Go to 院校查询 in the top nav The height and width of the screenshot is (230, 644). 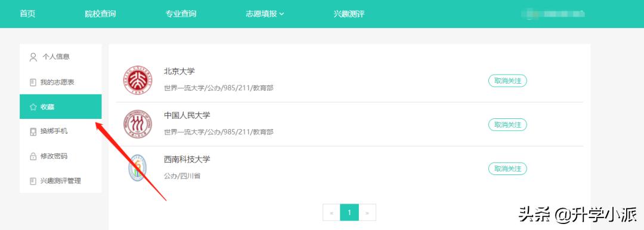(x=100, y=14)
